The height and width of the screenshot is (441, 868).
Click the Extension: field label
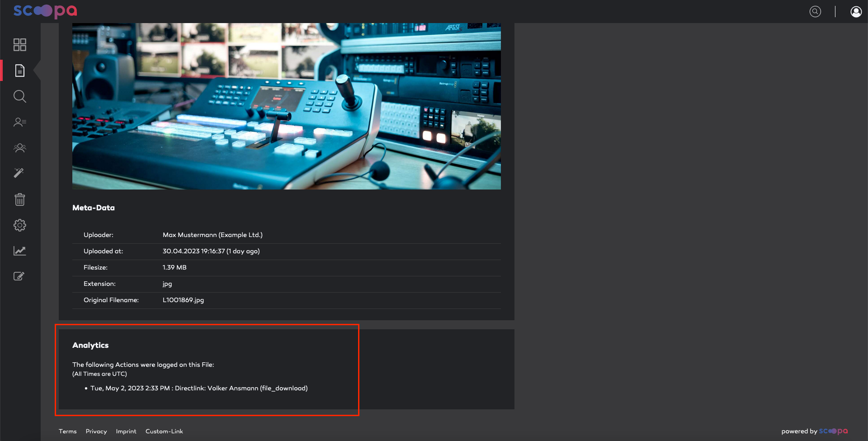(99, 284)
